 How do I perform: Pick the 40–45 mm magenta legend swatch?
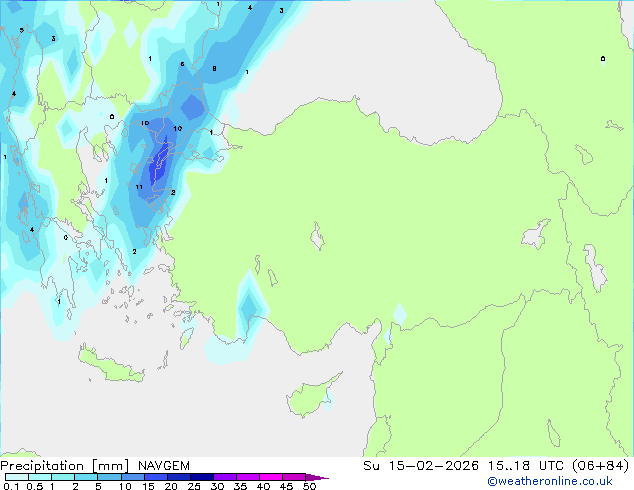pyautogui.click(x=271, y=477)
